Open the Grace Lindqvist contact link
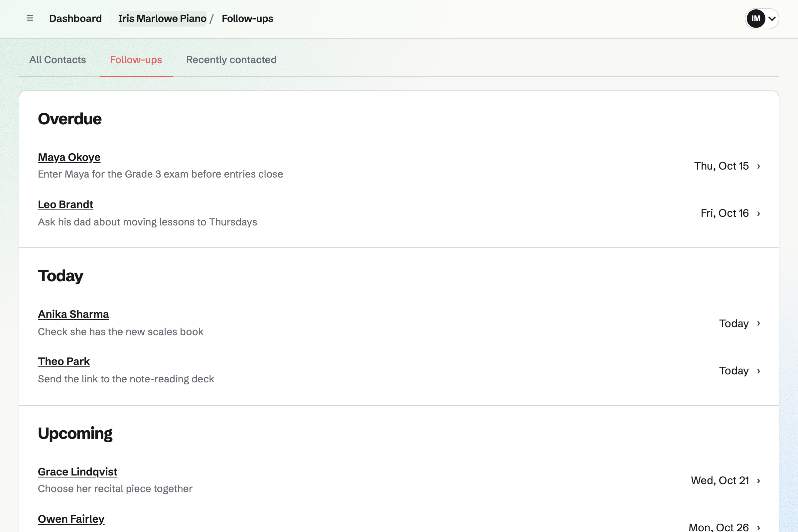The image size is (798, 532). point(78,472)
